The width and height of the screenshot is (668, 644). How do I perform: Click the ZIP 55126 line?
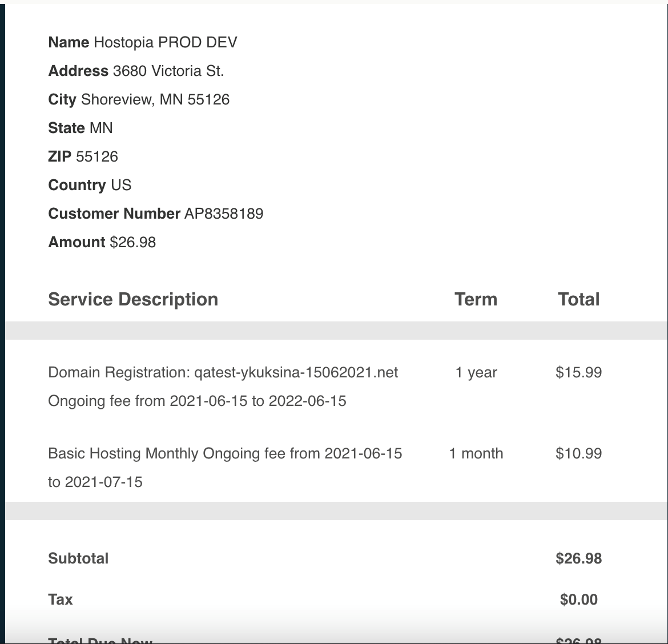pyautogui.click(x=83, y=157)
